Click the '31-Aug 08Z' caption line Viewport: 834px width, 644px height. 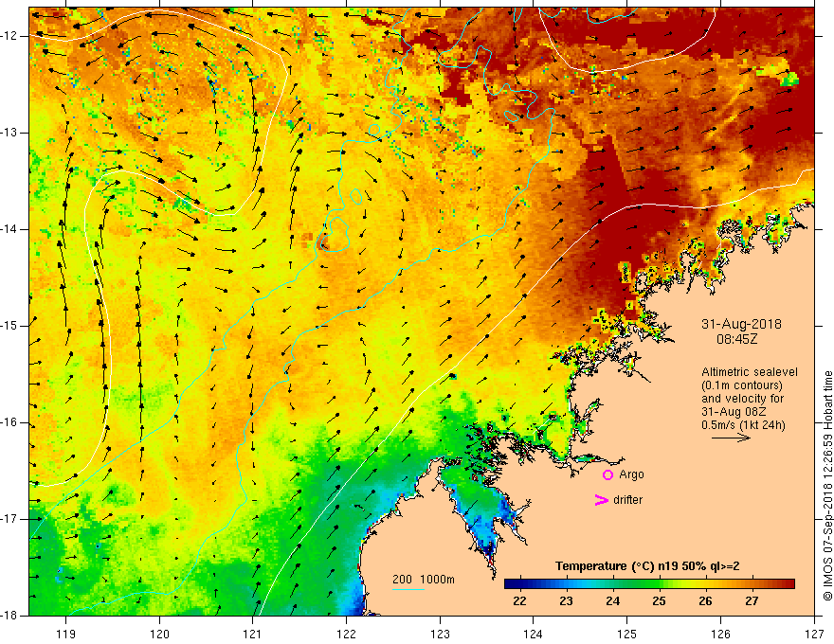coord(735,412)
